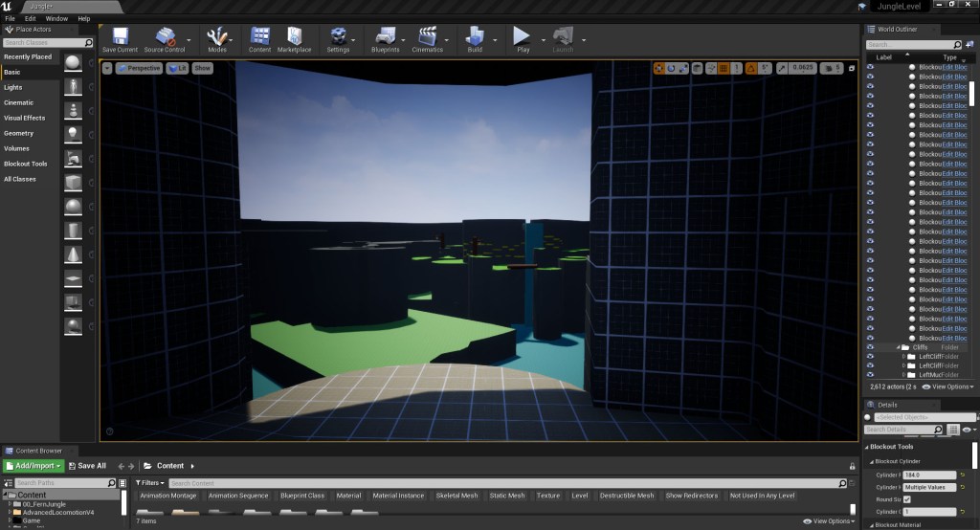980x530 pixels.
Task: Open the Cinematics toolbar icon
Action: (427, 38)
